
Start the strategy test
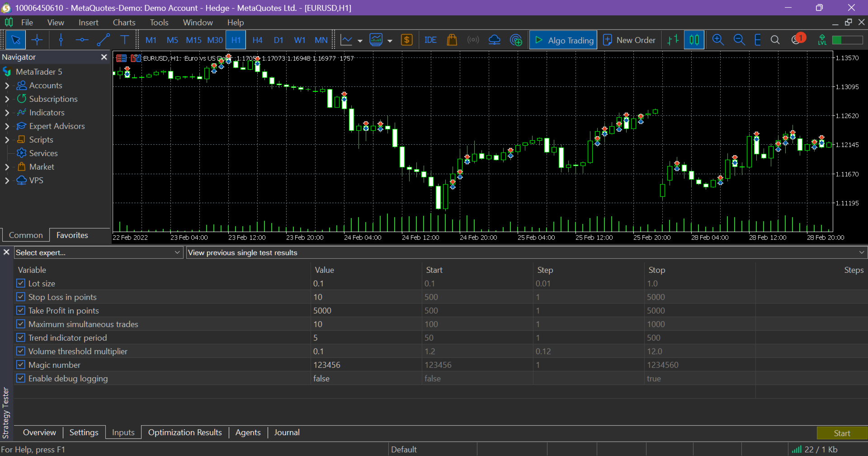point(842,433)
